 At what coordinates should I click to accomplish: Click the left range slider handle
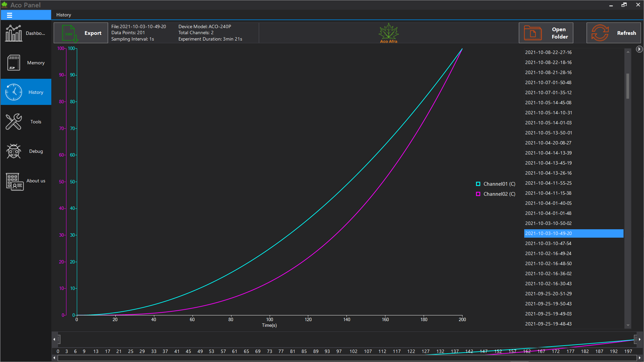point(59,339)
